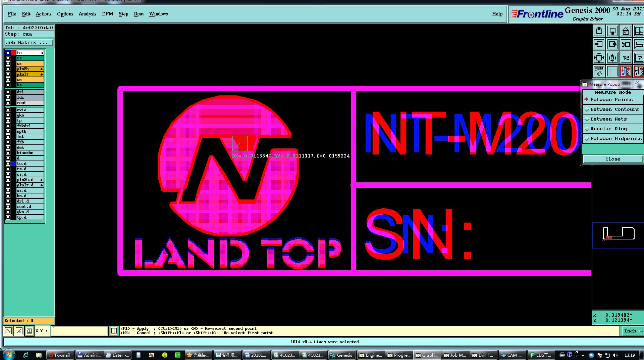The image size is (644, 360).
Task: Open the File menu
Action: pyautogui.click(x=12, y=14)
